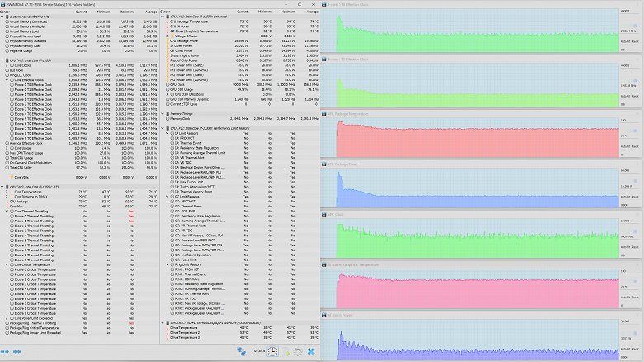The width and height of the screenshot is (644, 362).
Task: Close the GPU Clock graph window
Action: click(637, 214)
